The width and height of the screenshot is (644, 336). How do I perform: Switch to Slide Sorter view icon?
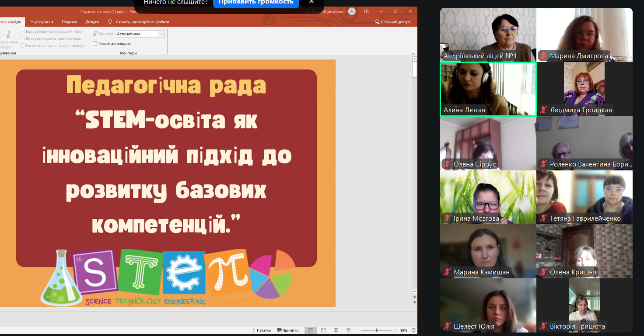click(x=323, y=330)
